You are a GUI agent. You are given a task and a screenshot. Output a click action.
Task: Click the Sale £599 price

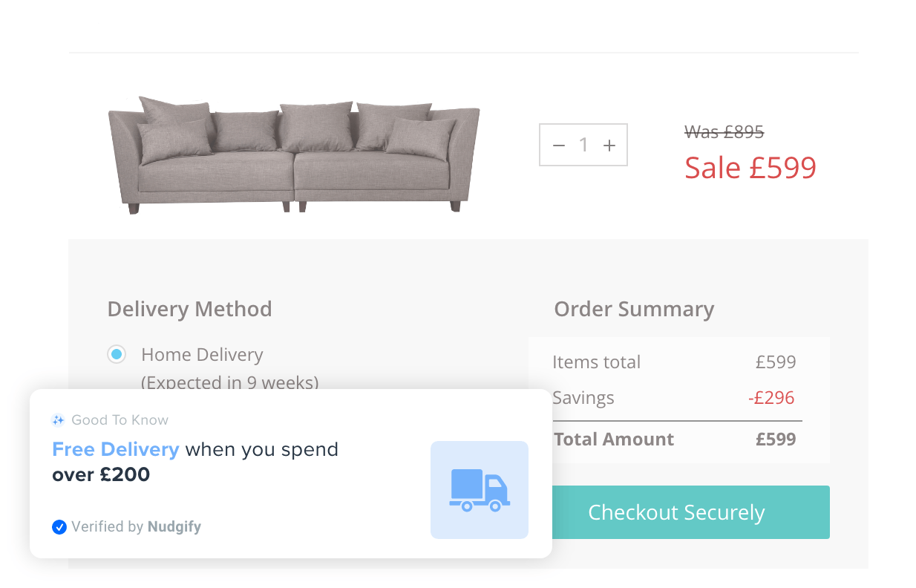coord(750,168)
